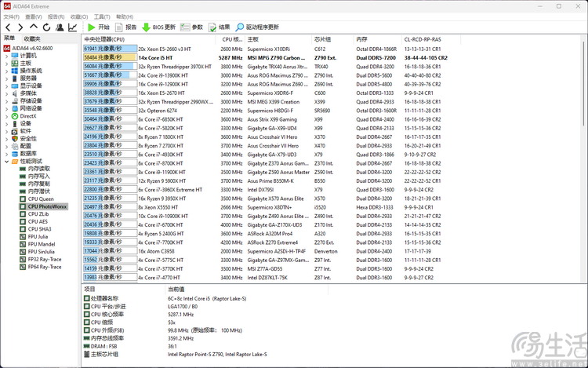Expand the 网络设备 tree node
Viewport: 588px width, 368px height.
coord(6,108)
